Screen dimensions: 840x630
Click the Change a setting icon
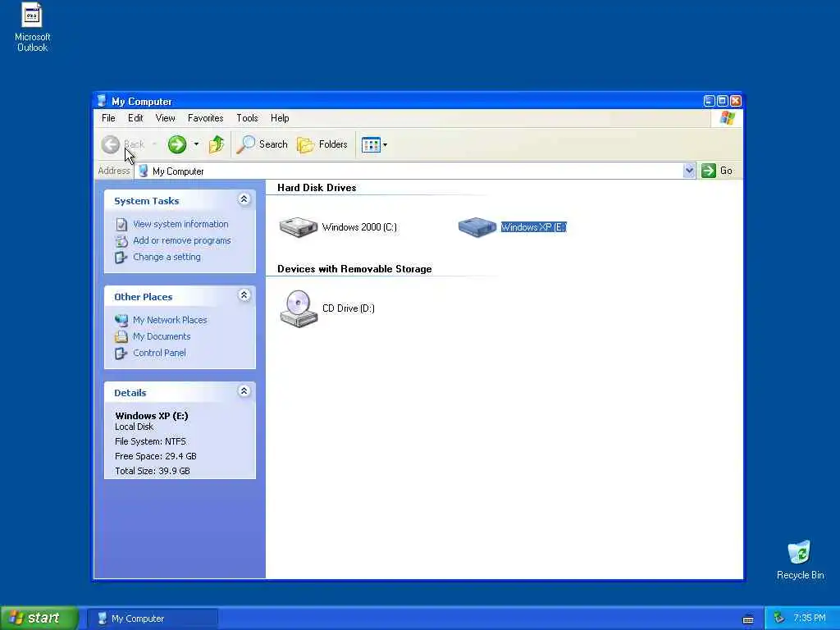point(121,258)
